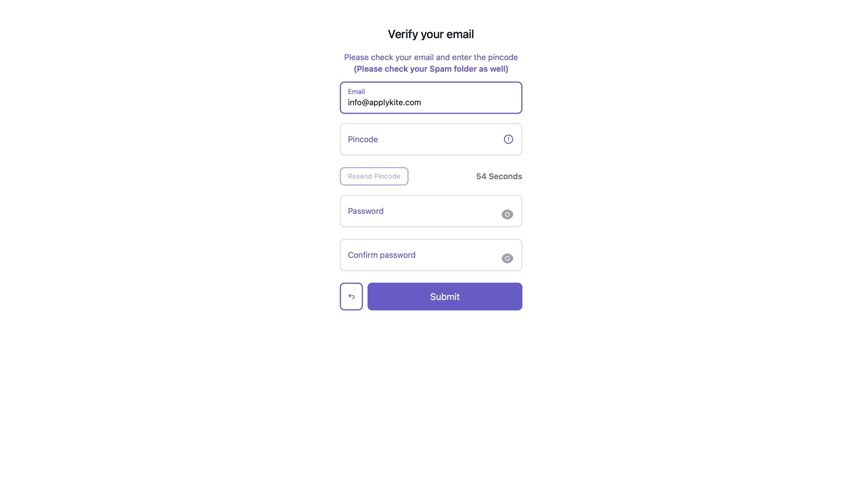Reveal Confirm password with its eye icon
This screenshot has width=868, height=500.
tap(507, 258)
